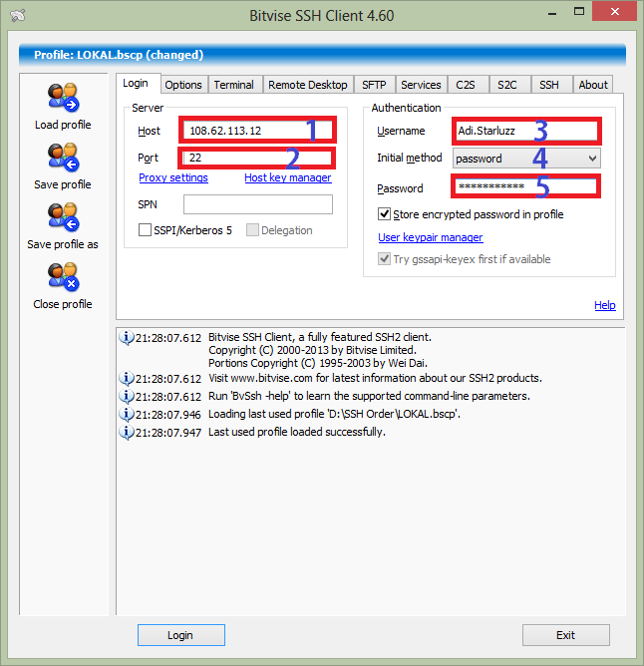Open the Remote Desktop tab

coord(308,85)
